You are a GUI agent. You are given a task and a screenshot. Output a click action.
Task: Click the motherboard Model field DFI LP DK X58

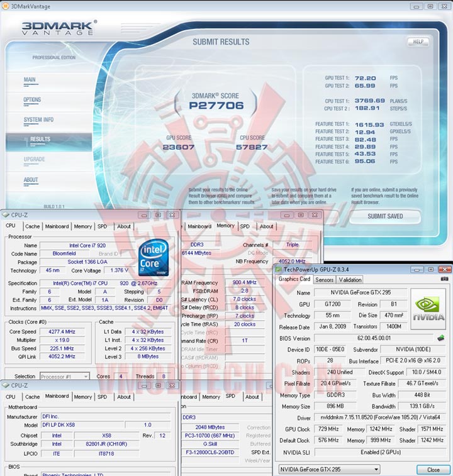click(82, 425)
